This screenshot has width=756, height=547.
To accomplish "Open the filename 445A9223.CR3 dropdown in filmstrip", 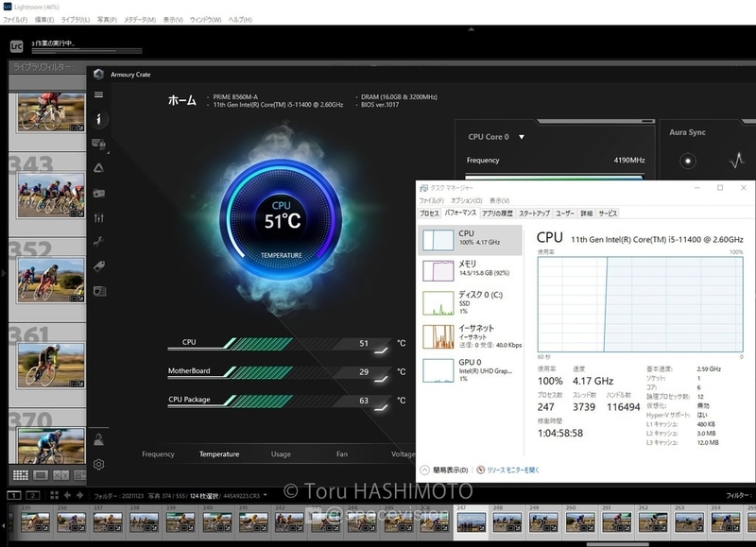I will click(266, 495).
